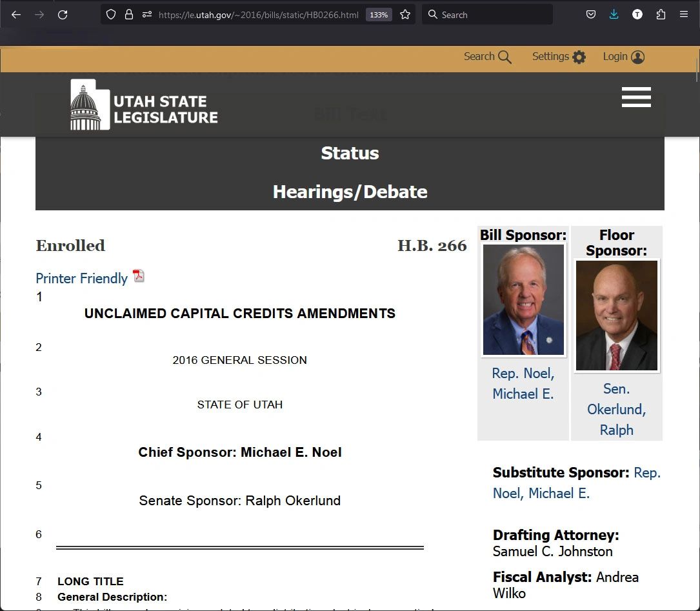
Task: Open Rep. Noel, Michael E. profile link
Action: point(523,383)
